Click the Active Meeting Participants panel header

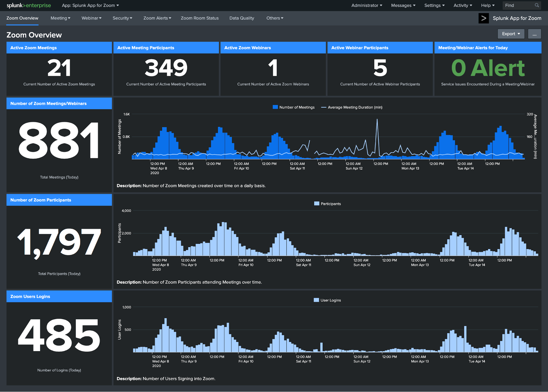click(166, 48)
